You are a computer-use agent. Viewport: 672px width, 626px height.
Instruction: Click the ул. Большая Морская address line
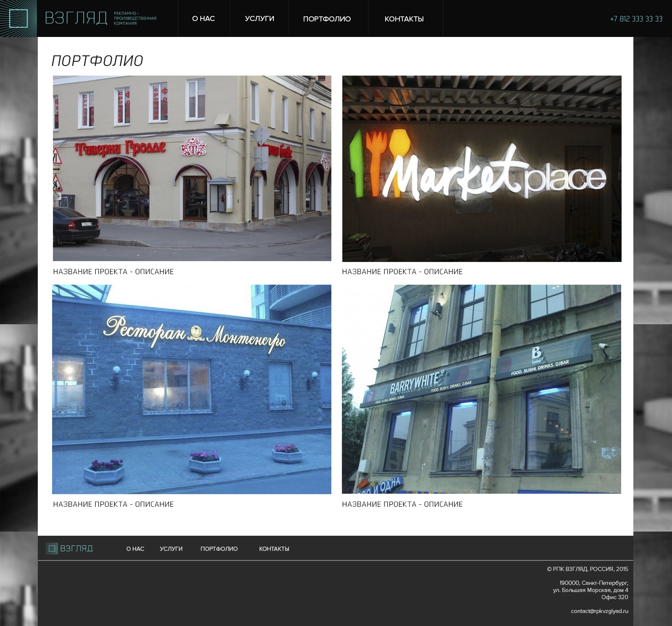591,590
